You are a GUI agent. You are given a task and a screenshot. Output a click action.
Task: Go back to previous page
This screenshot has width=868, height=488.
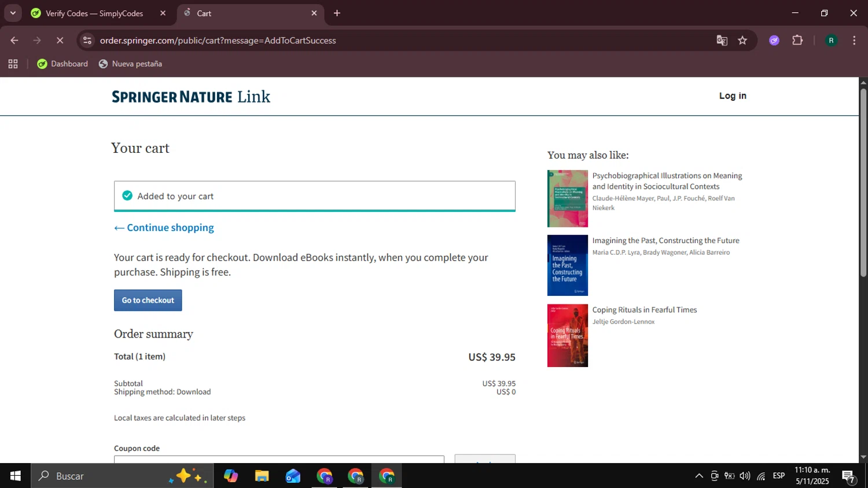click(x=14, y=41)
